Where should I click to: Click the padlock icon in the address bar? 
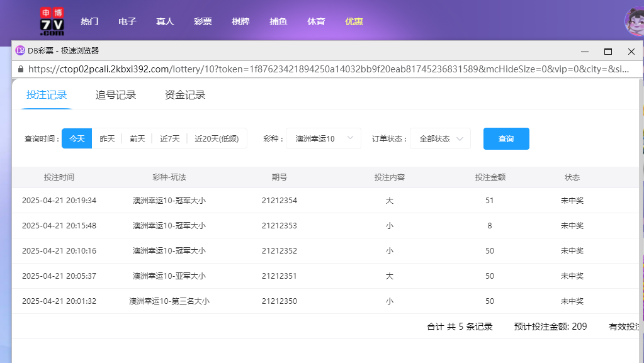[x=21, y=69]
